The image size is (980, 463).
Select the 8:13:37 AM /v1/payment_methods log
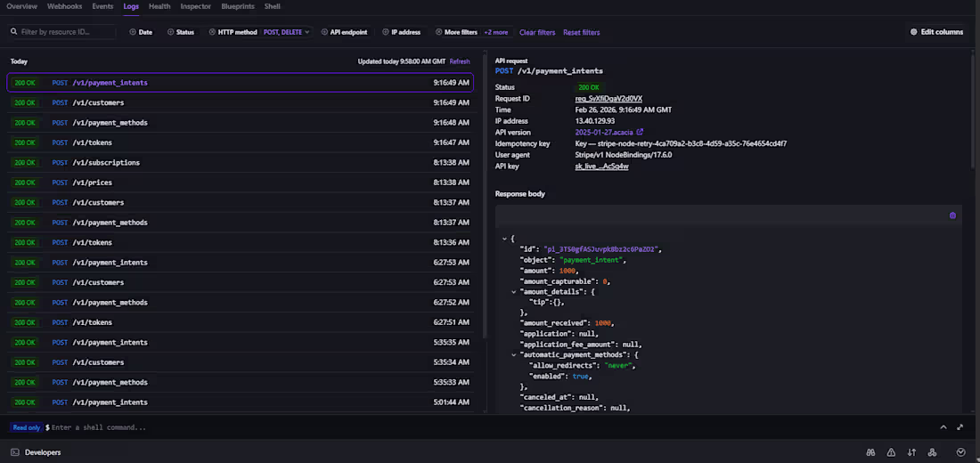point(240,223)
